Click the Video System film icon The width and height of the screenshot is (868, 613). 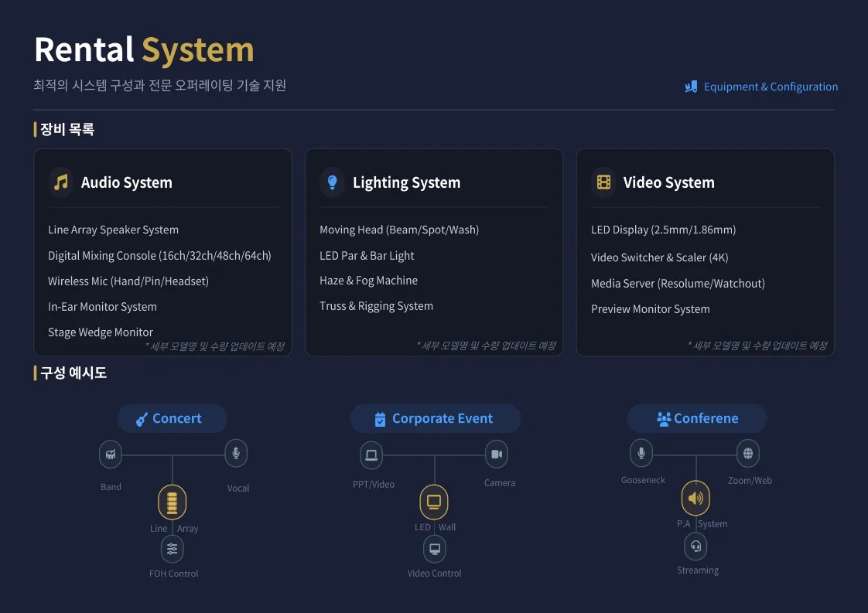tap(603, 182)
